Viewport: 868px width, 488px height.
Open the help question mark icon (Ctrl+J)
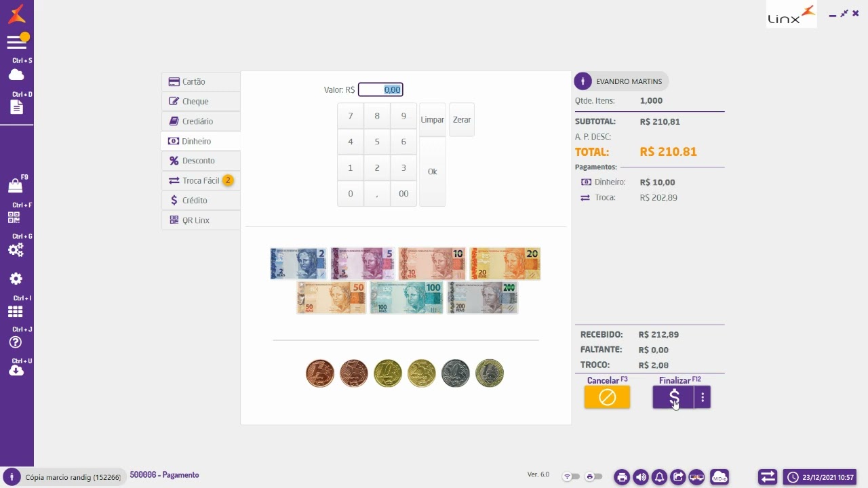coord(16,342)
